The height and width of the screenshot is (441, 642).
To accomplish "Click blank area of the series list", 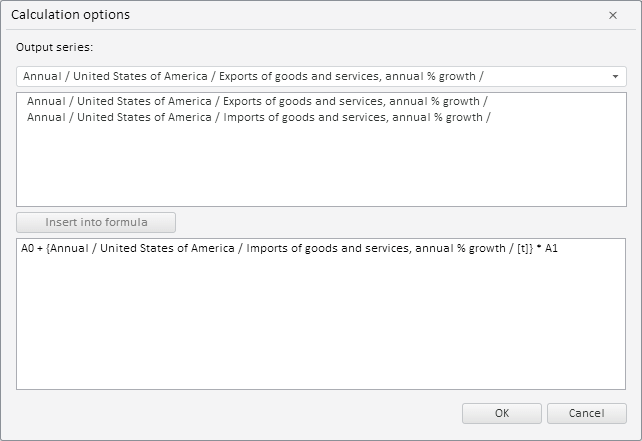I will pos(320,170).
